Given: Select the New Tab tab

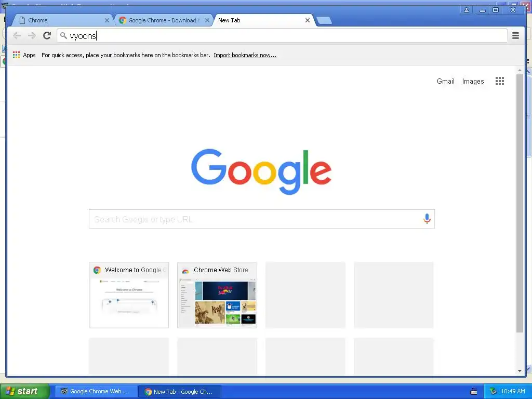Looking at the screenshot, I should [264, 20].
